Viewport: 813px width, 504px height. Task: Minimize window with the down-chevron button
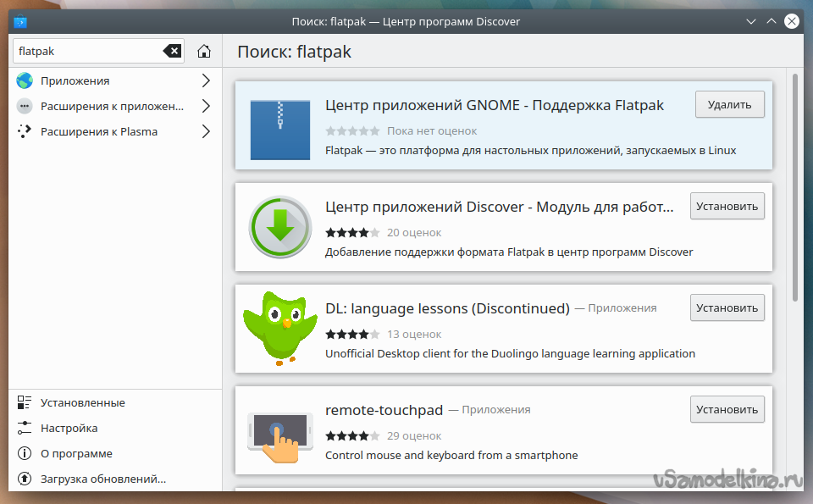[x=751, y=21]
